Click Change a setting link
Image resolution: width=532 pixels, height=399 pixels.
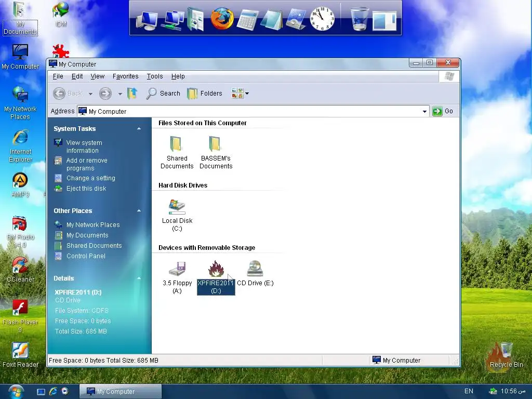[90, 178]
